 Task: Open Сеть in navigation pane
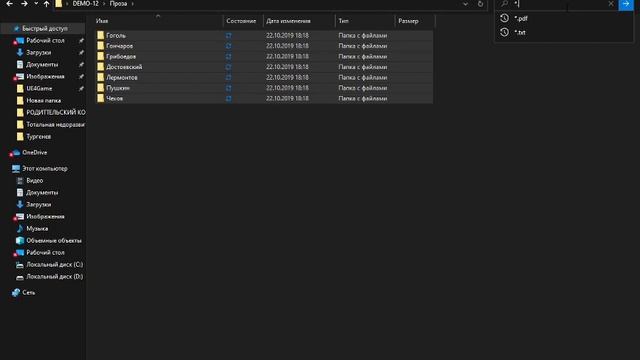click(29, 292)
